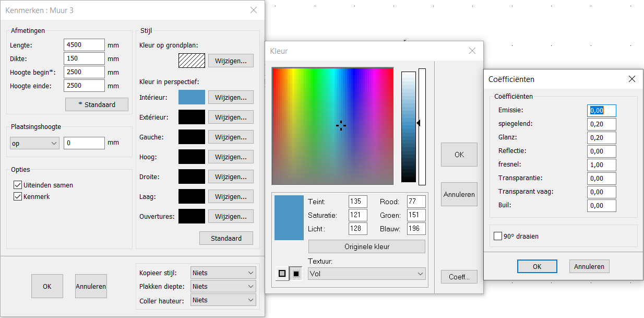Click the * Standaard dimensions button

[x=97, y=104]
